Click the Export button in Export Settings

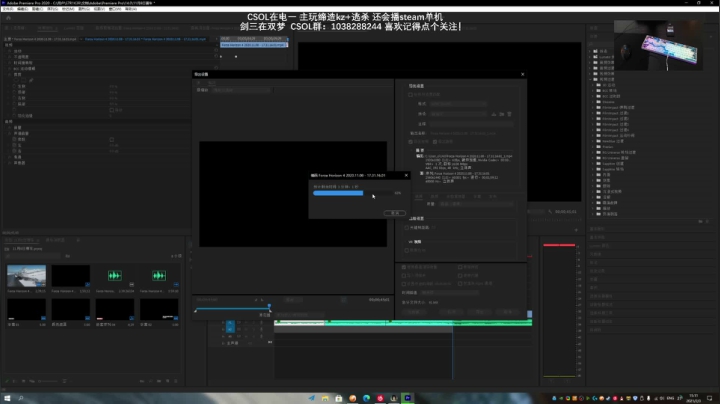[480, 312]
